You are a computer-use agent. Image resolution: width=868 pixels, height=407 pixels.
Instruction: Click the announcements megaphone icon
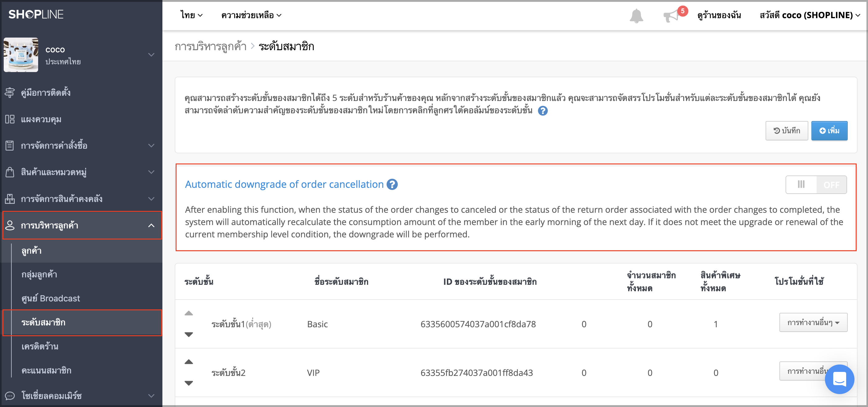point(671,16)
